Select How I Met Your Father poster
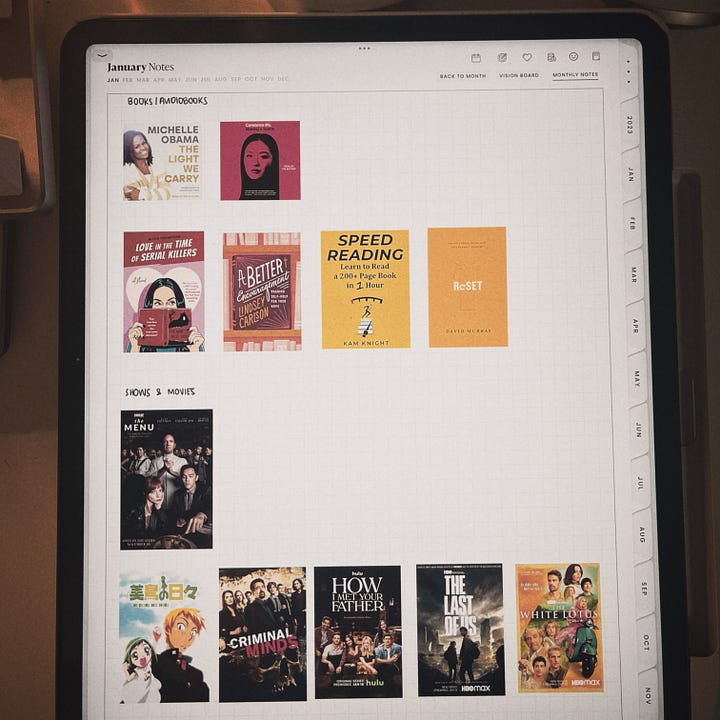Screen dimensions: 720x720 (x=358, y=632)
